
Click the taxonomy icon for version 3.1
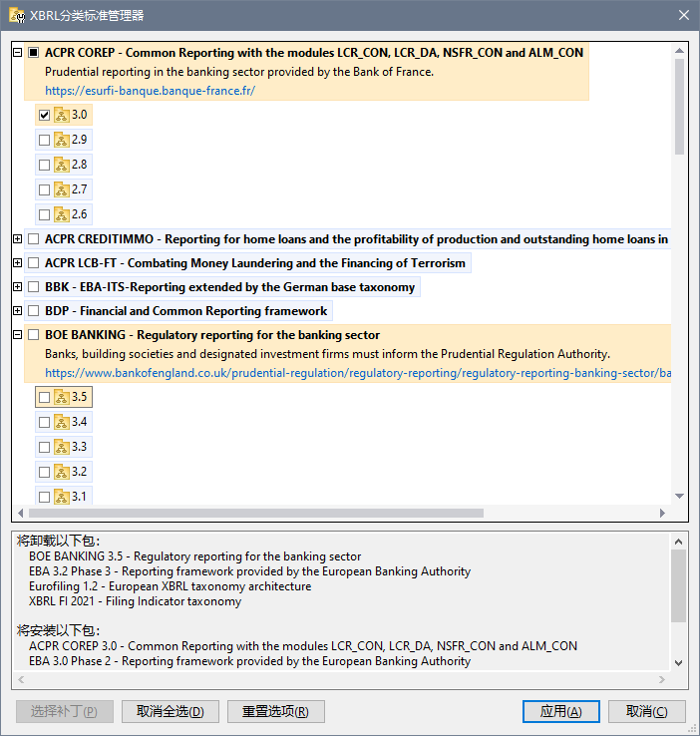click(62, 496)
